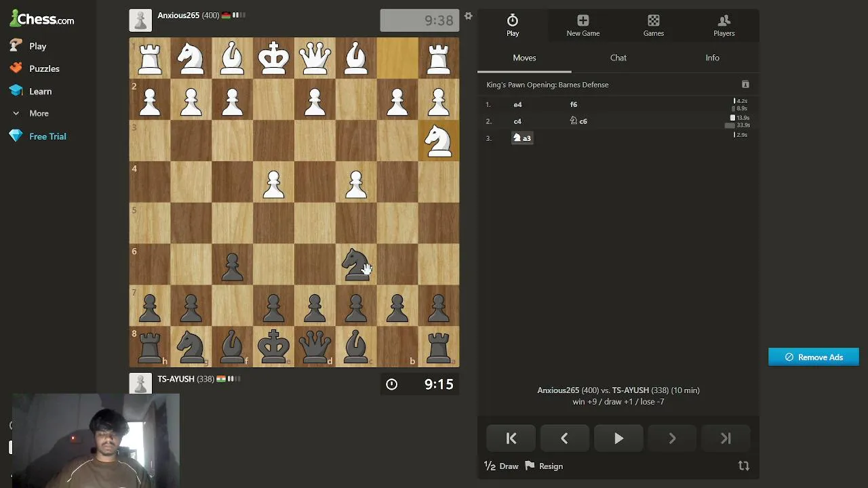Switch to the Info tab
The height and width of the screenshot is (488, 868).
tap(712, 58)
